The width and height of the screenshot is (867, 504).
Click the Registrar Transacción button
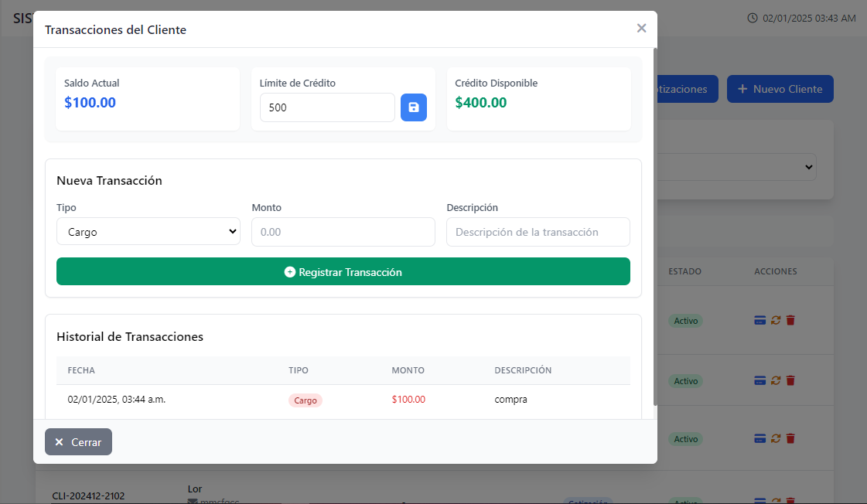pyautogui.click(x=343, y=271)
